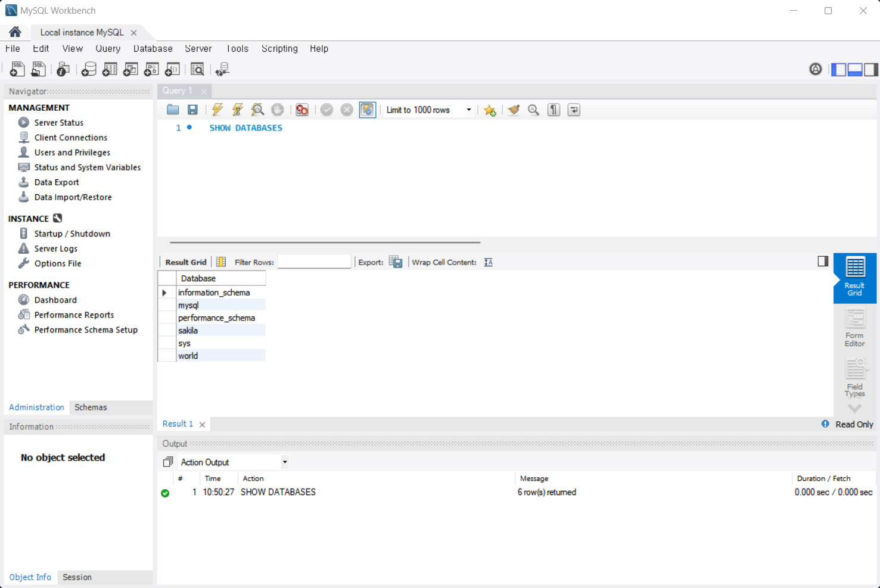
Task: Open the Limit to 1000 rows dropdown
Action: click(x=429, y=110)
